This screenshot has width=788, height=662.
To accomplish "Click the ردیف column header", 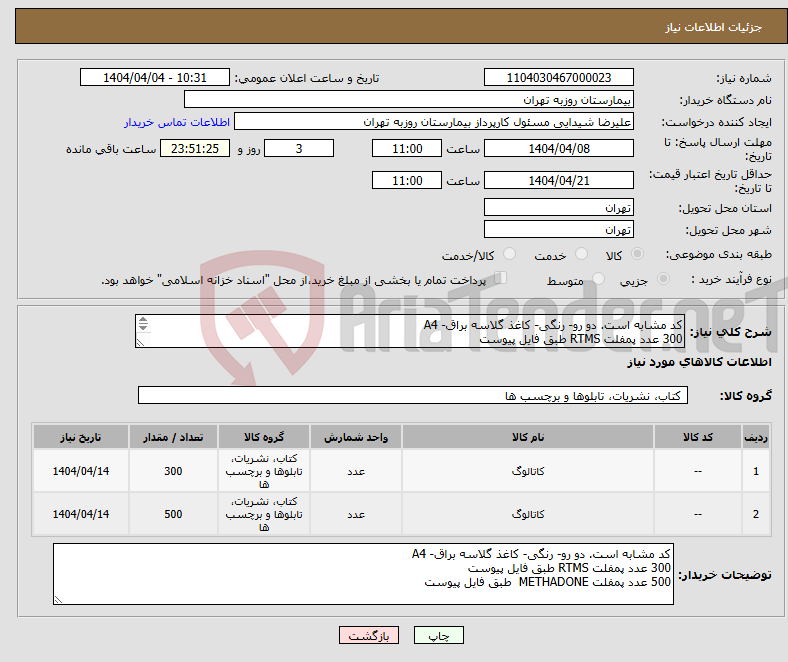I will coord(755,437).
